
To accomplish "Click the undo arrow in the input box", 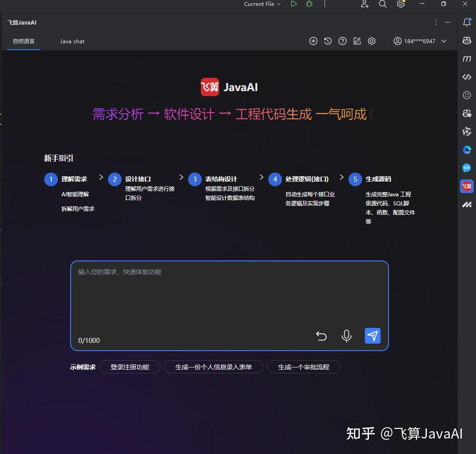I will click(x=321, y=336).
